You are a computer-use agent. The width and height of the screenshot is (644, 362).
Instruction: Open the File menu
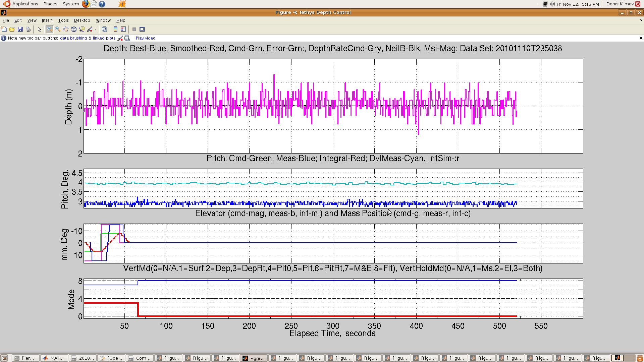6,20
